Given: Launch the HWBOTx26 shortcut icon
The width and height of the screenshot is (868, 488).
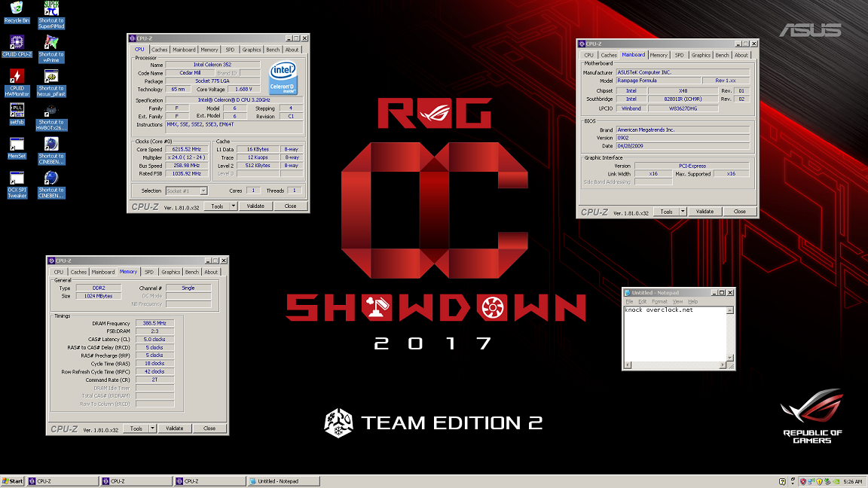Looking at the screenshot, I should pos(51,117).
